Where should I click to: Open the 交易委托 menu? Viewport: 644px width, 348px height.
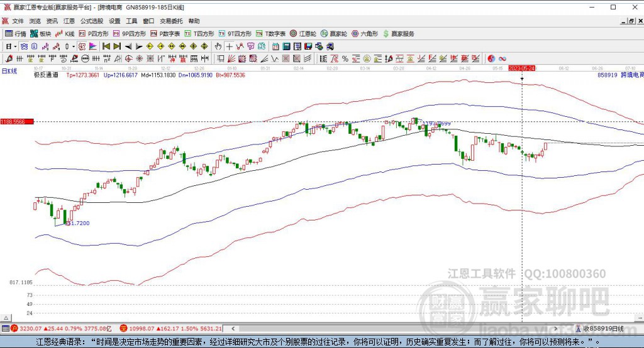click(x=171, y=21)
